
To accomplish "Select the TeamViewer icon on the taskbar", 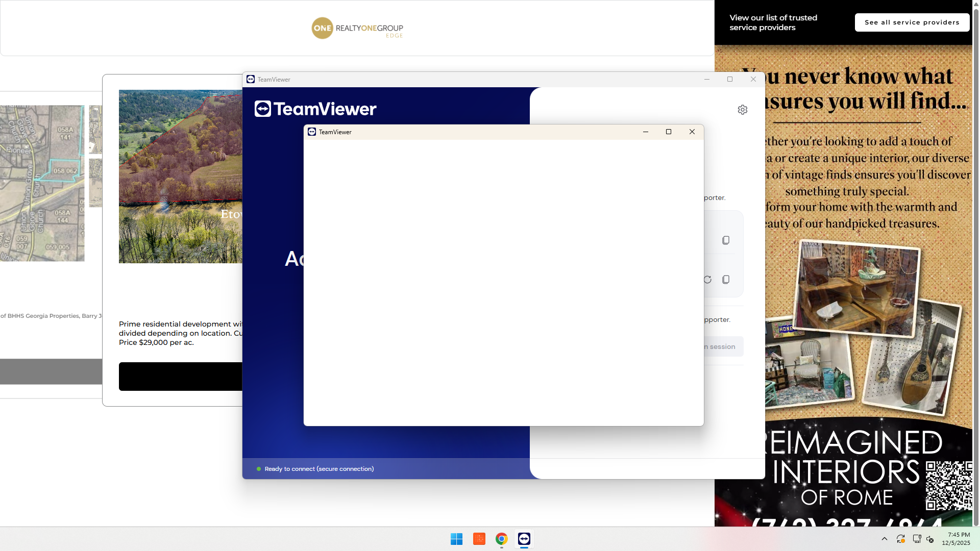I will 524,539.
